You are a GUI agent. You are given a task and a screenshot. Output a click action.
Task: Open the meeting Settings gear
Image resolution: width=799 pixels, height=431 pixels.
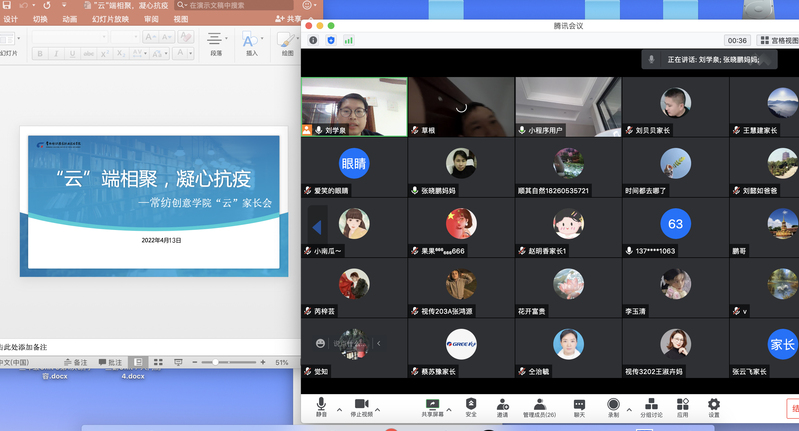(713, 404)
